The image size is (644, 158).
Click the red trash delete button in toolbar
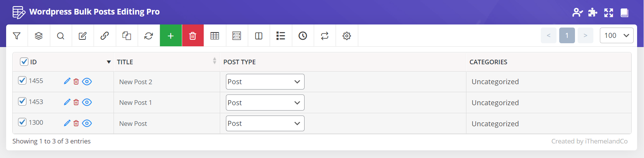[193, 36]
